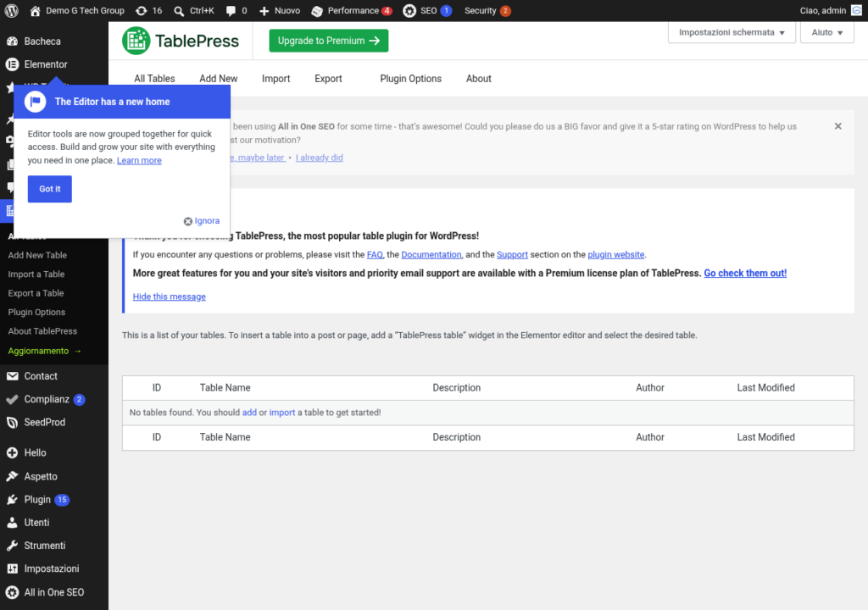Open the Import tab

coord(275,79)
